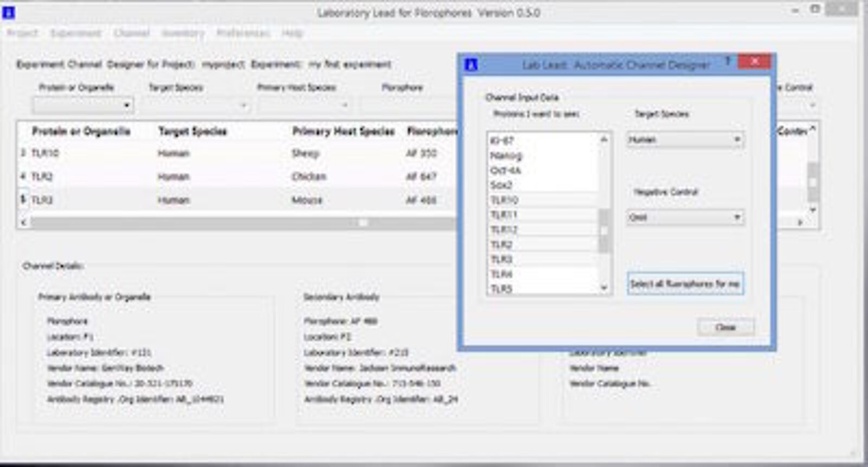
Task: Open the Experiment menu
Action: 75,33
